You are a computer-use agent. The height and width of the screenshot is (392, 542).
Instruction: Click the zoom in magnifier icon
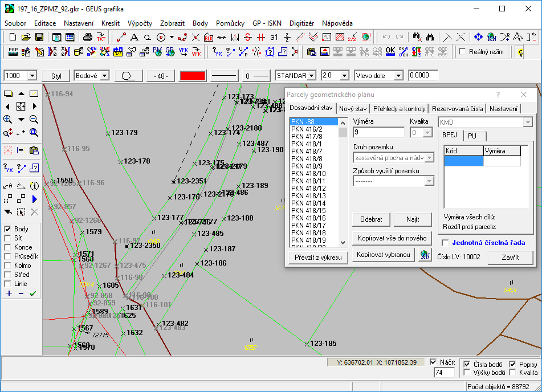[8, 119]
